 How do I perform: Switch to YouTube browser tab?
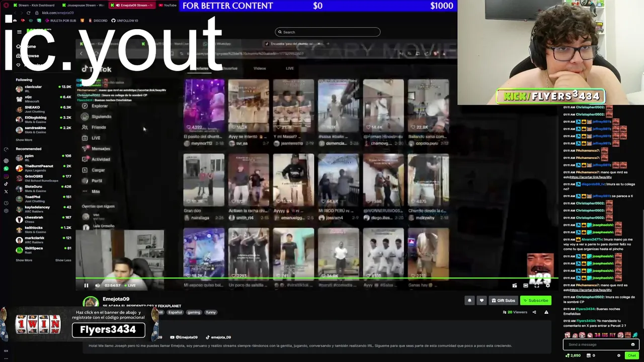point(169,5)
